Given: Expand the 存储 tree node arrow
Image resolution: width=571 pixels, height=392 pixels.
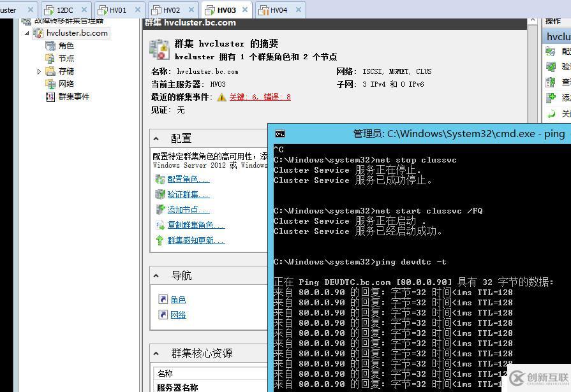Looking at the screenshot, I should pos(39,71).
